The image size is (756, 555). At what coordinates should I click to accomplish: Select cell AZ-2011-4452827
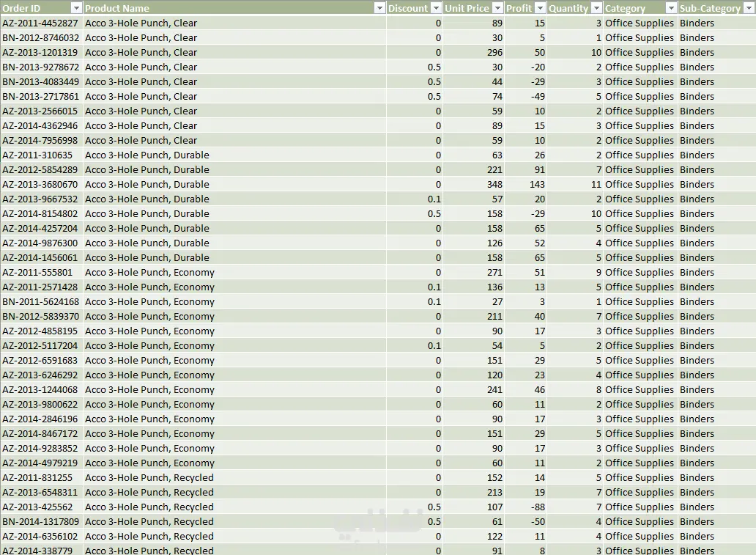[40, 23]
